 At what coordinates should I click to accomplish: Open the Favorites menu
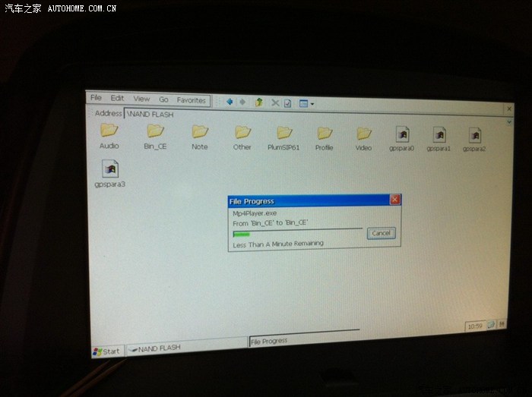(x=191, y=100)
